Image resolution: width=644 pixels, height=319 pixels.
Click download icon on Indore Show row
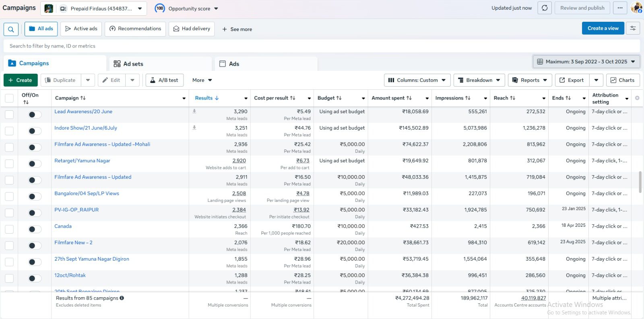pyautogui.click(x=194, y=128)
